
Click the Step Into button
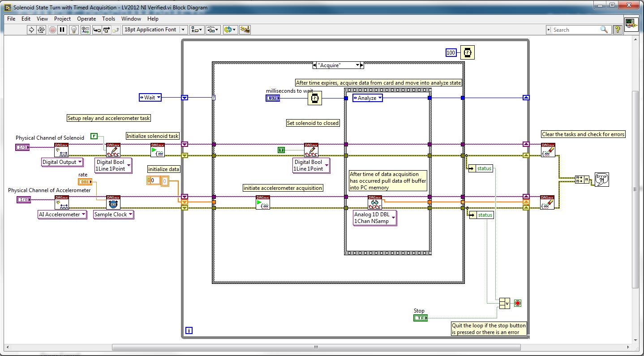(97, 30)
